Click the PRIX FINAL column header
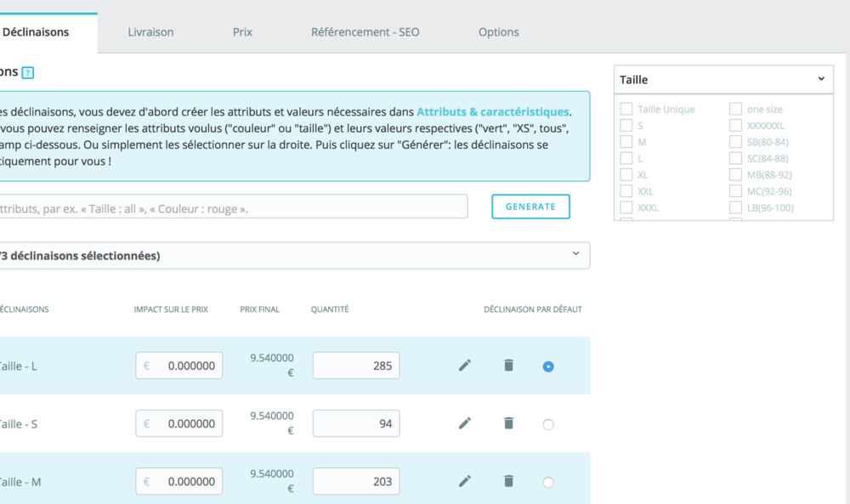 click(259, 309)
